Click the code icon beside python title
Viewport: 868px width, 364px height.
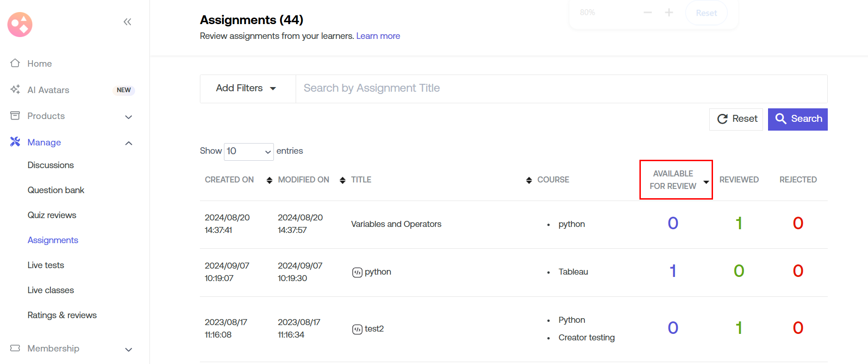click(357, 272)
